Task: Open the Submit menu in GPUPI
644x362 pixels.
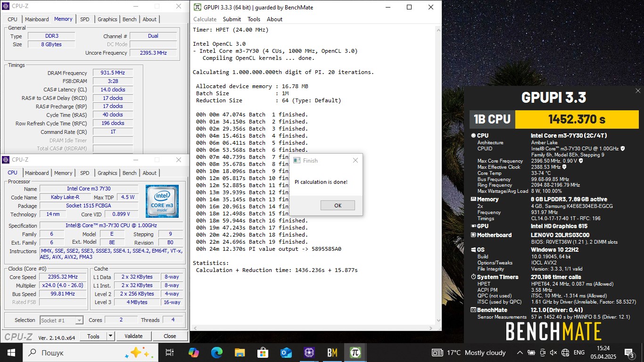Action: pyautogui.click(x=232, y=19)
